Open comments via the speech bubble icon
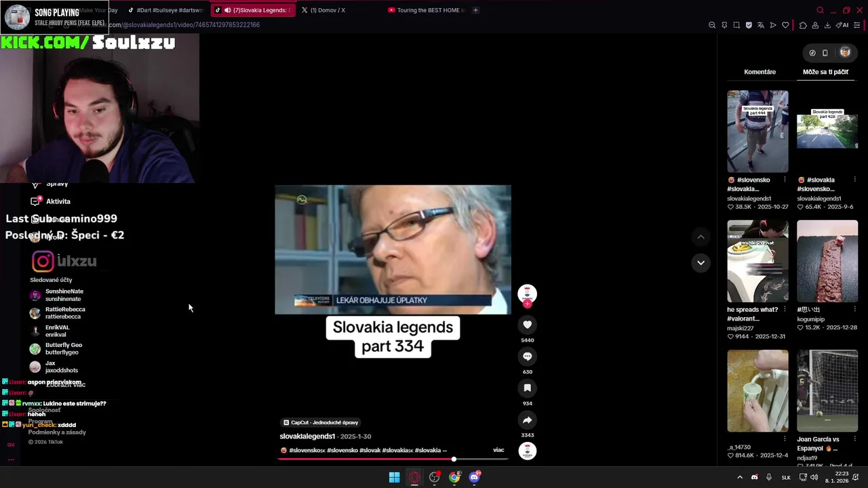868x488 pixels. point(527,357)
